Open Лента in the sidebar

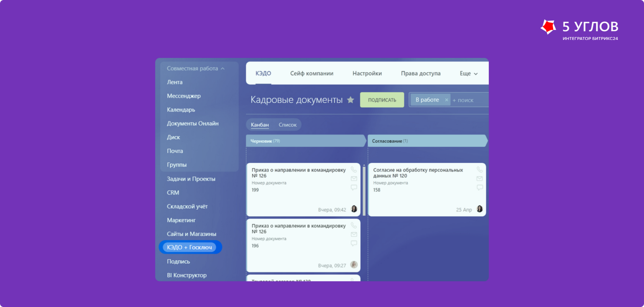coord(175,82)
